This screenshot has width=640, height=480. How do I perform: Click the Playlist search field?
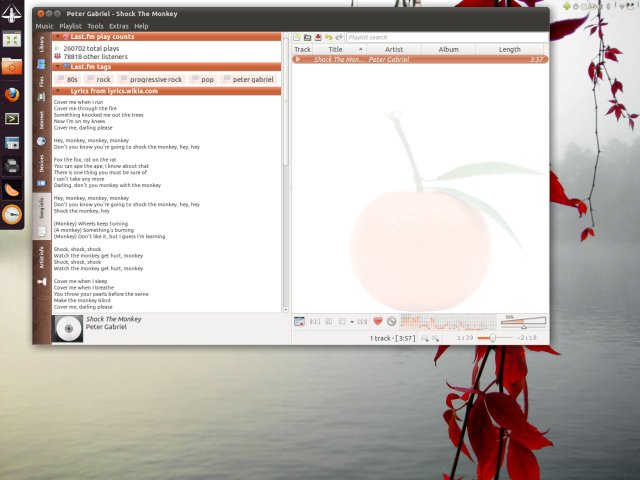445,37
